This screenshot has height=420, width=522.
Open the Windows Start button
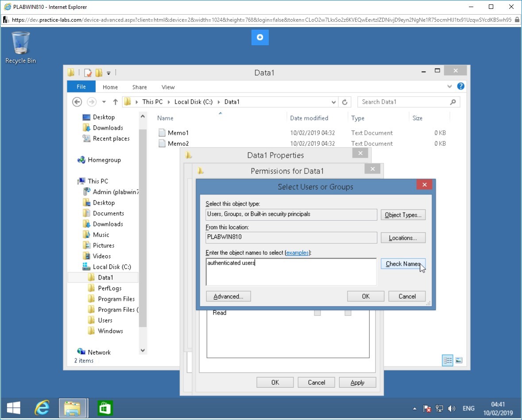(x=14, y=408)
